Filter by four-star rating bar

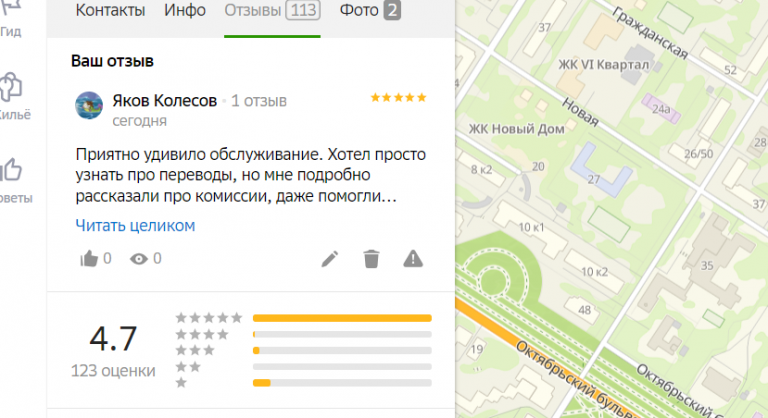tap(342, 335)
